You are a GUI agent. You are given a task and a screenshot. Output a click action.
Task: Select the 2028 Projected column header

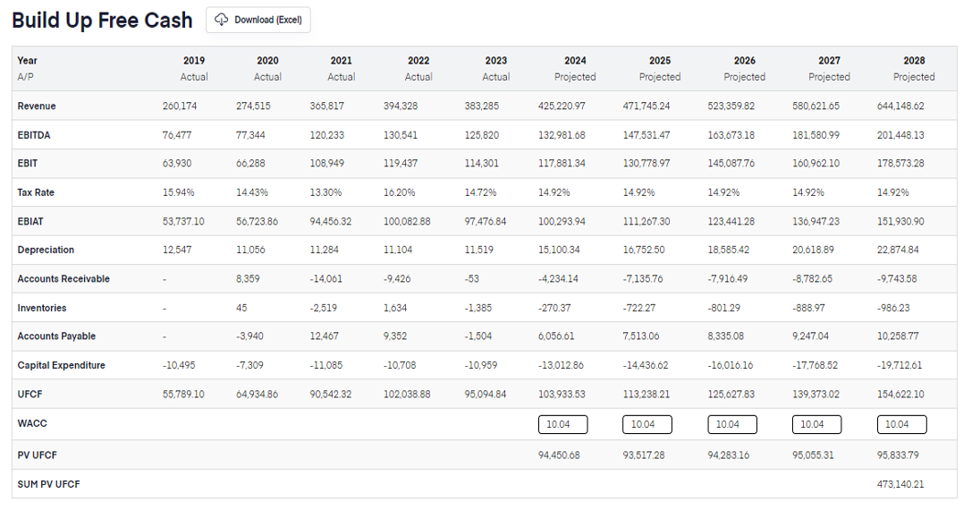point(914,68)
